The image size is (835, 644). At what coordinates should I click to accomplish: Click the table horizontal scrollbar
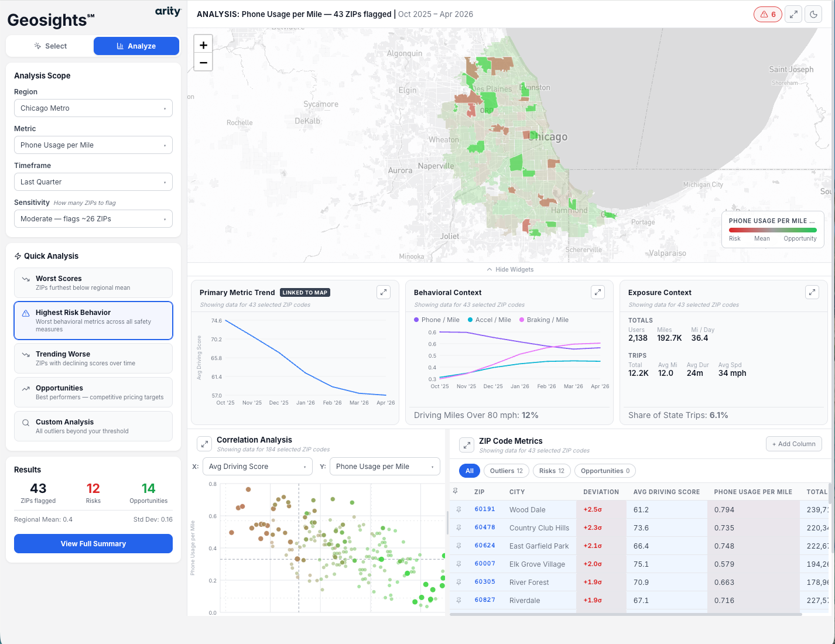pos(625,614)
